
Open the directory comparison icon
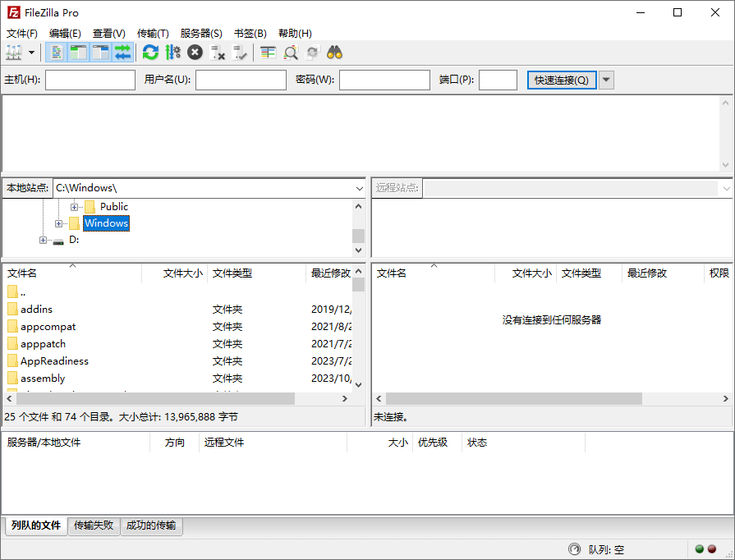[269, 53]
